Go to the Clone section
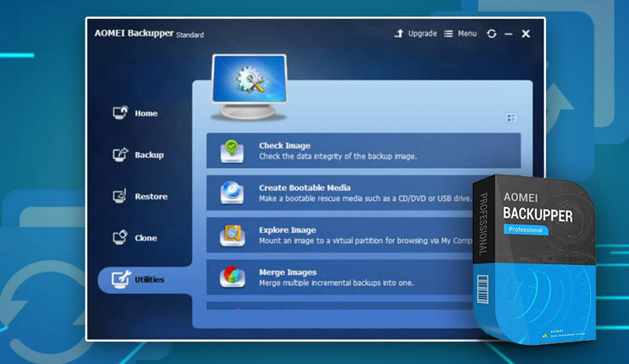Image resolution: width=629 pixels, height=364 pixels. point(135,238)
